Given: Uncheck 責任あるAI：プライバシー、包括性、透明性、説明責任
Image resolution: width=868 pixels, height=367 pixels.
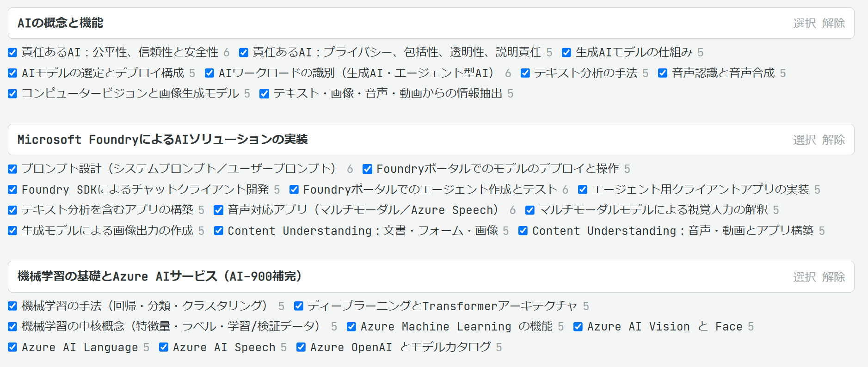Looking at the screenshot, I should coord(244,53).
